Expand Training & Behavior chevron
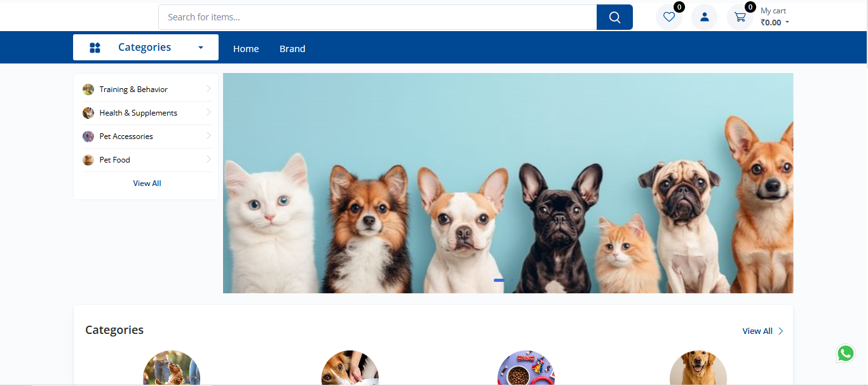The height and width of the screenshot is (386, 868). (x=208, y=89)
